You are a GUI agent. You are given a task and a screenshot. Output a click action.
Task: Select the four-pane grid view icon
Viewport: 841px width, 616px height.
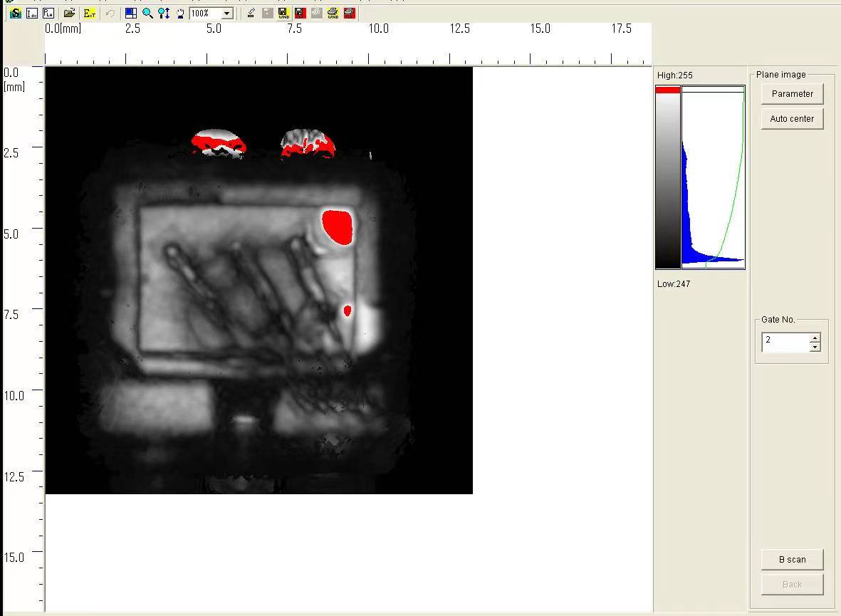point(130,13)
